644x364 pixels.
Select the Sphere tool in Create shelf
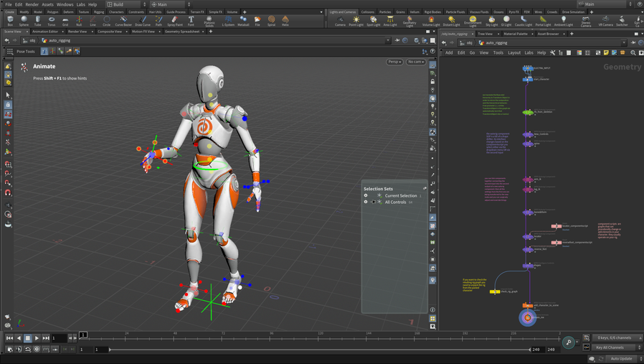click(x=24, y=21)
